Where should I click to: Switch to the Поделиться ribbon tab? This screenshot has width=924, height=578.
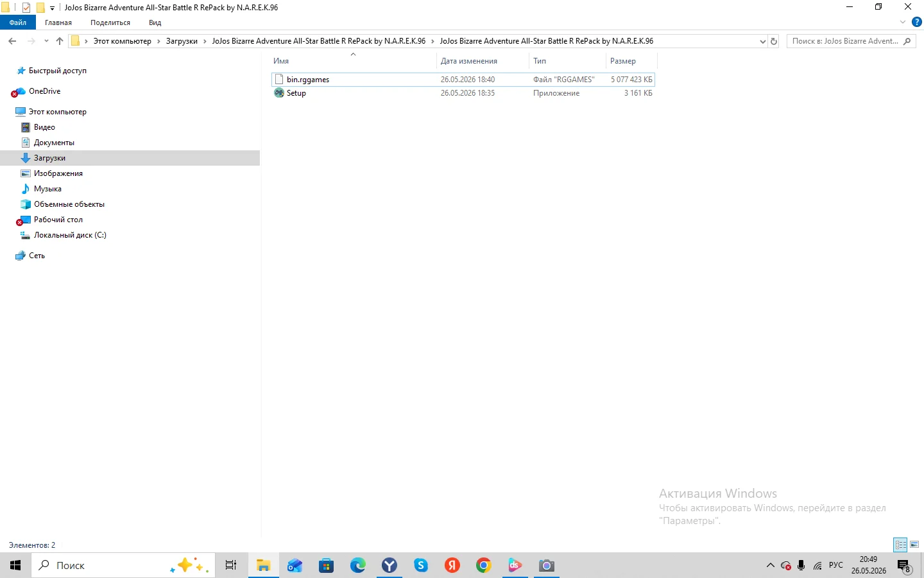click(x=110, y=22)
